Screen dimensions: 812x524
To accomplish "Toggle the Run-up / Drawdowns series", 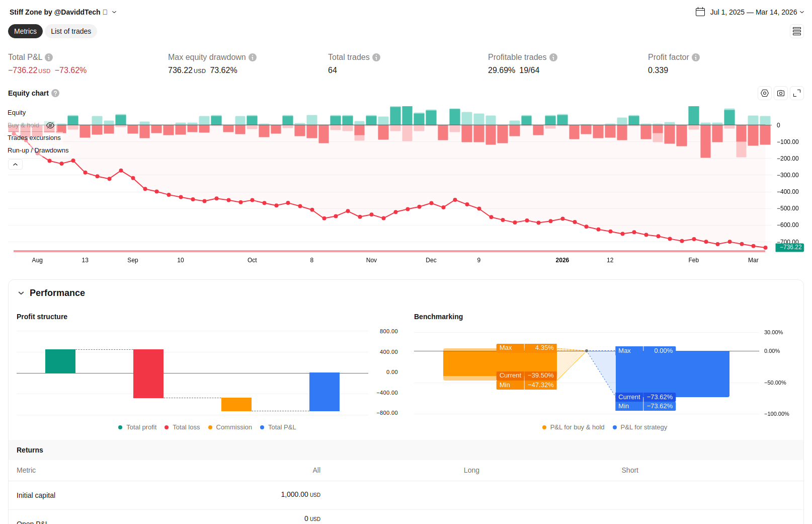I will click(38, 151).
